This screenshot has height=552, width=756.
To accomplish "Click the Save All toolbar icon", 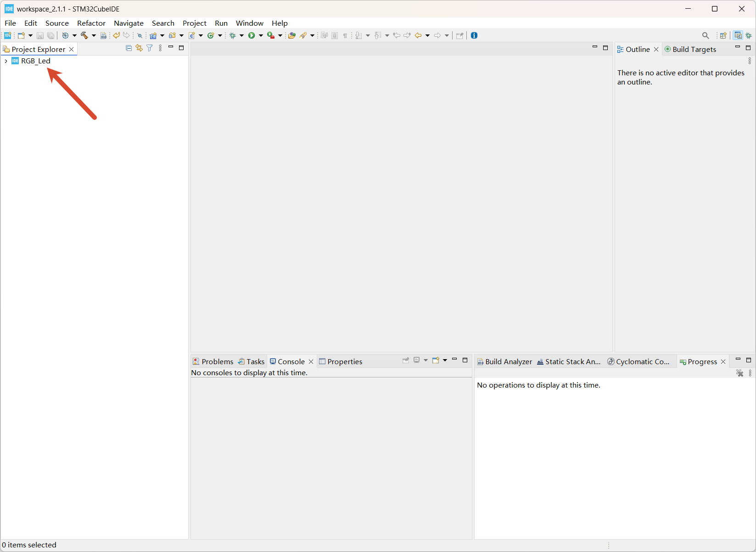I will (51, 35).
